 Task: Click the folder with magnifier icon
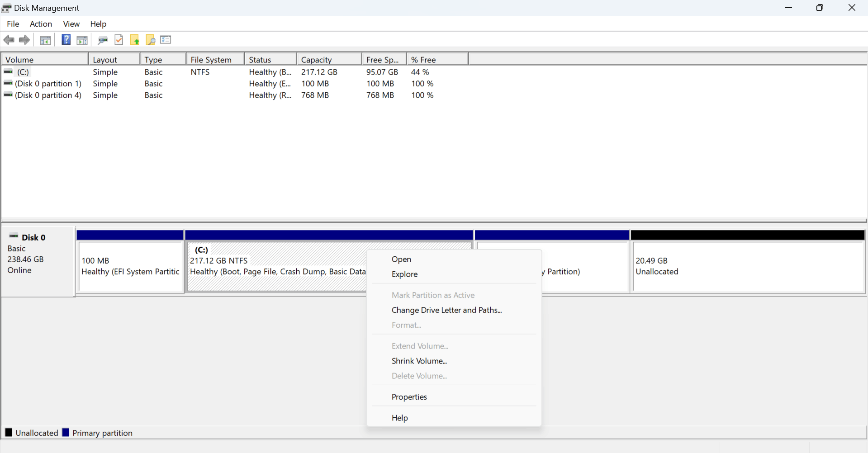[x=150, y=40]
